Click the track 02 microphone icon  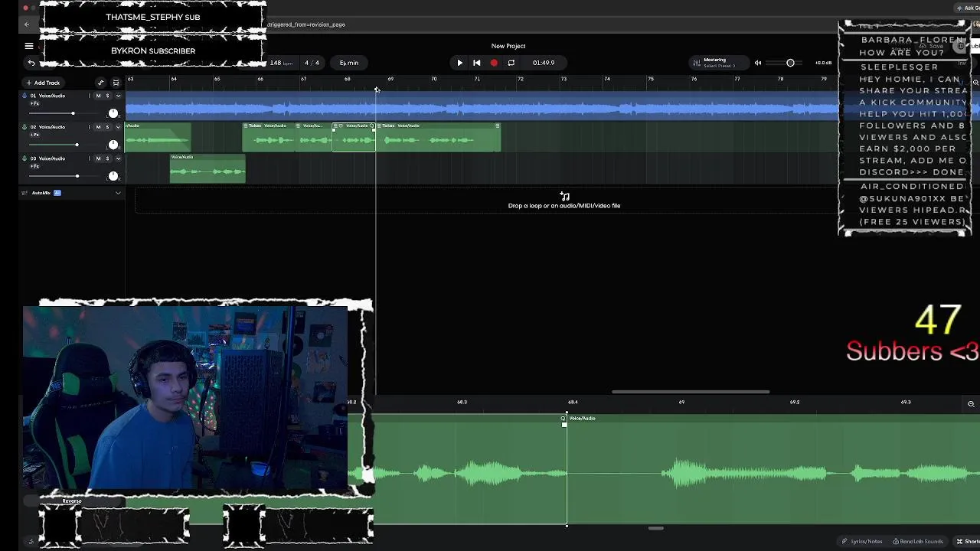(24, 127)
